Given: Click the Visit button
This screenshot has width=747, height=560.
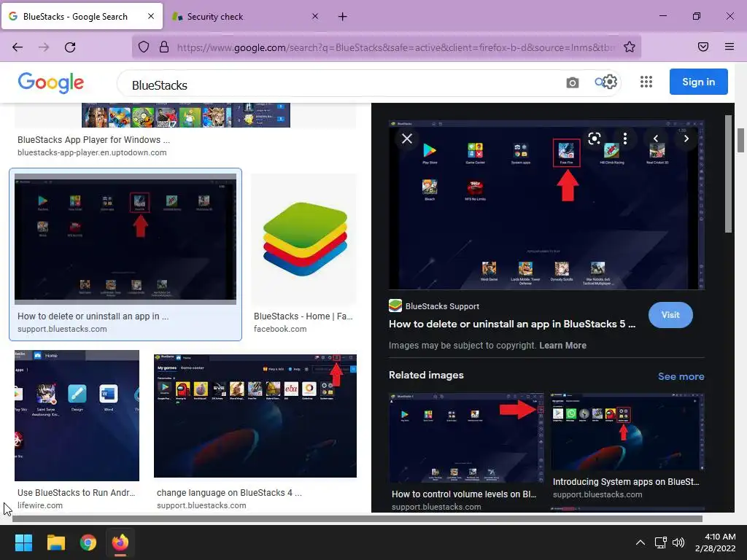Looking at the screenshot, I should point(670,315).
